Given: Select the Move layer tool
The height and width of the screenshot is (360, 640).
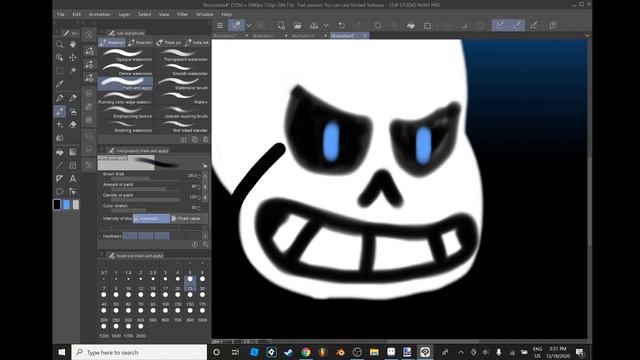Looking at the screenshot, I should pos(73,58).
